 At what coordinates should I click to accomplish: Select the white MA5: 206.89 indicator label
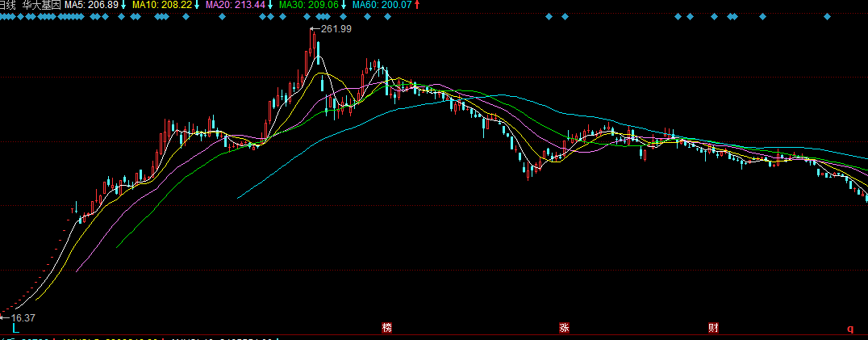coord(90,5)
